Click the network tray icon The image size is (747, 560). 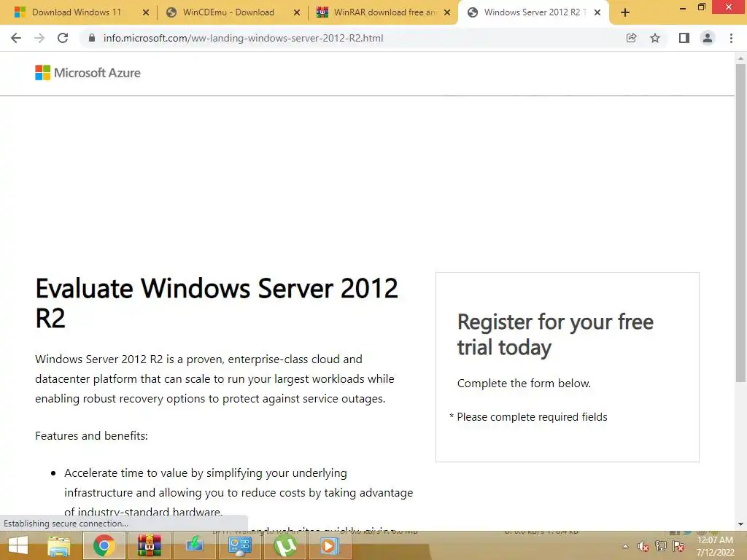661,547
